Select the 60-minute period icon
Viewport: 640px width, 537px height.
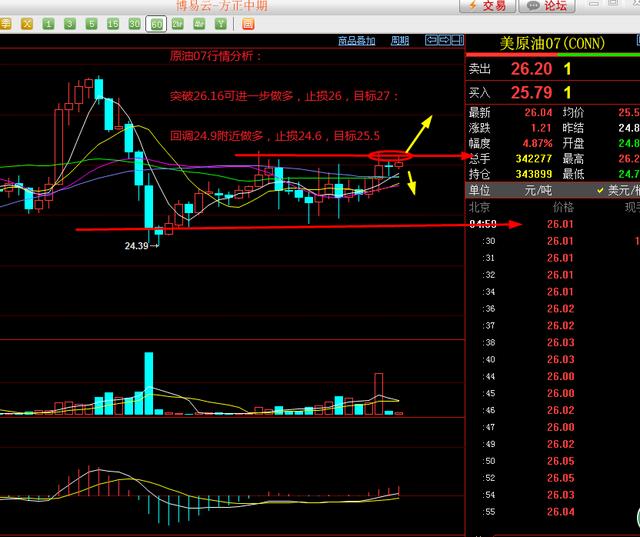point(156,24)
